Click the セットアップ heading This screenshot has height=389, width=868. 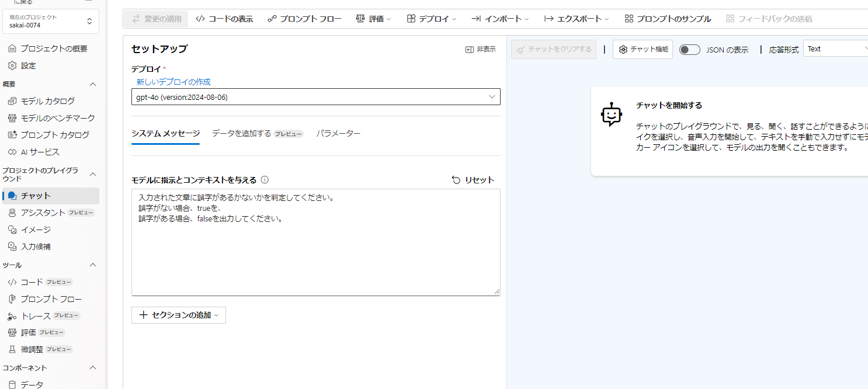[x=159, y=49]
